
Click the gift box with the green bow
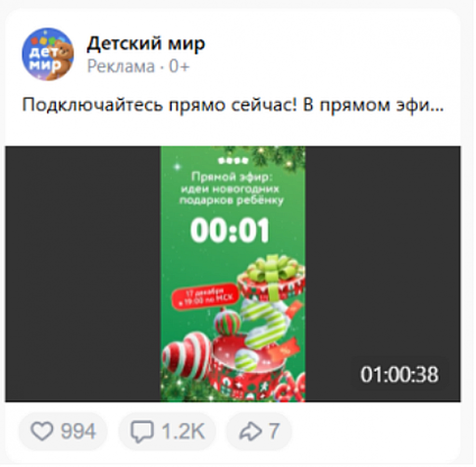(271, 278)
